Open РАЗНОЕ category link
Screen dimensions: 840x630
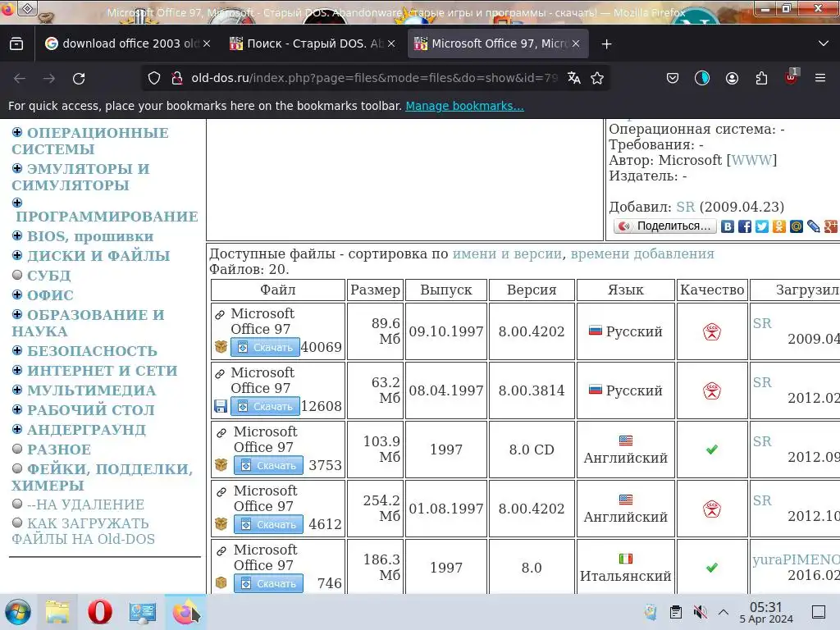coord(59,449)
